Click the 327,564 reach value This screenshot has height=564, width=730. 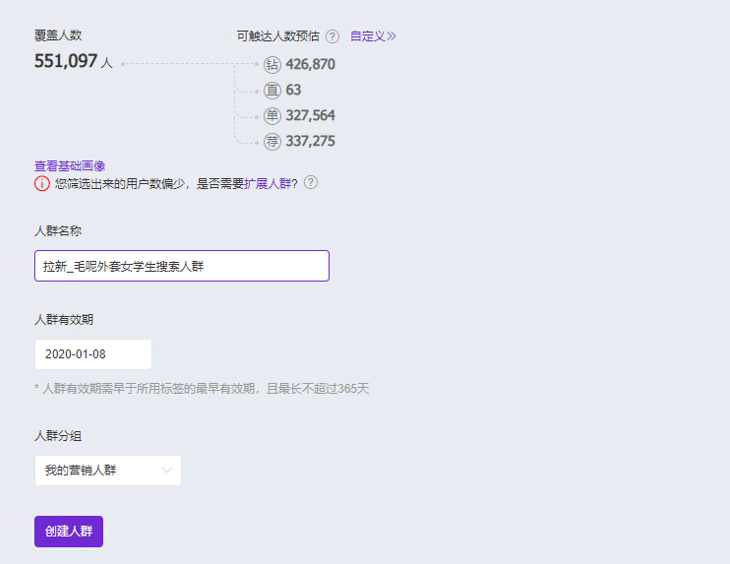tap(310, 116)
